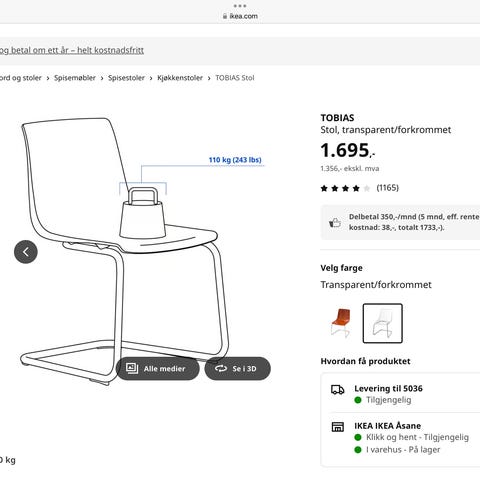Viewport: 480px width, 480px height.
Task: Open the Kjøkkenstoler breadcrumb
Action: 180,78
